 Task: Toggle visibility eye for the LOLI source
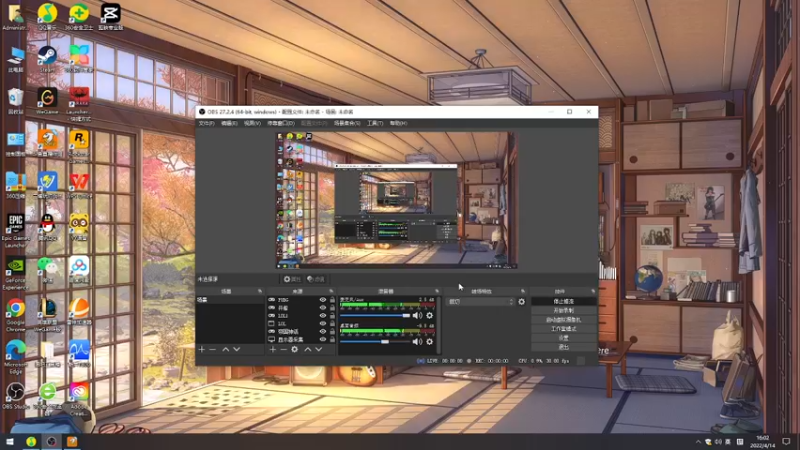(322, 316)
